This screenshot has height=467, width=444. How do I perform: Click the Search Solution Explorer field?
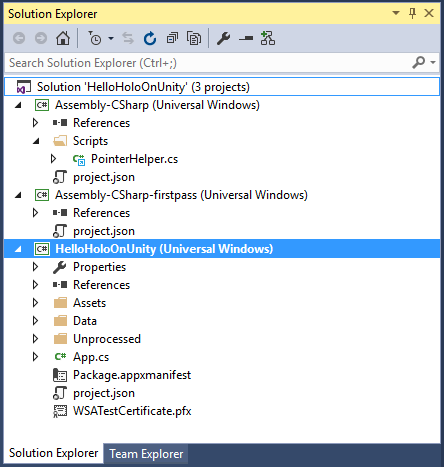[x=207, y=63]
